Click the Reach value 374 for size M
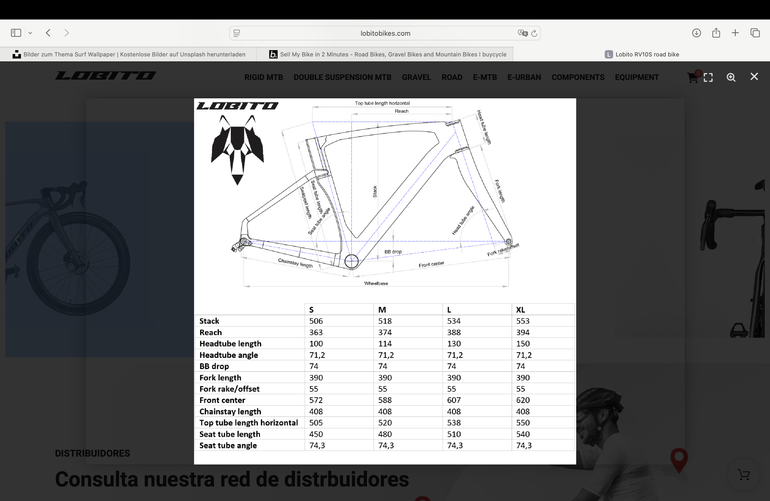Image resolution: width=770 pixels, height=501 pixels. click(x=385, y=333)
